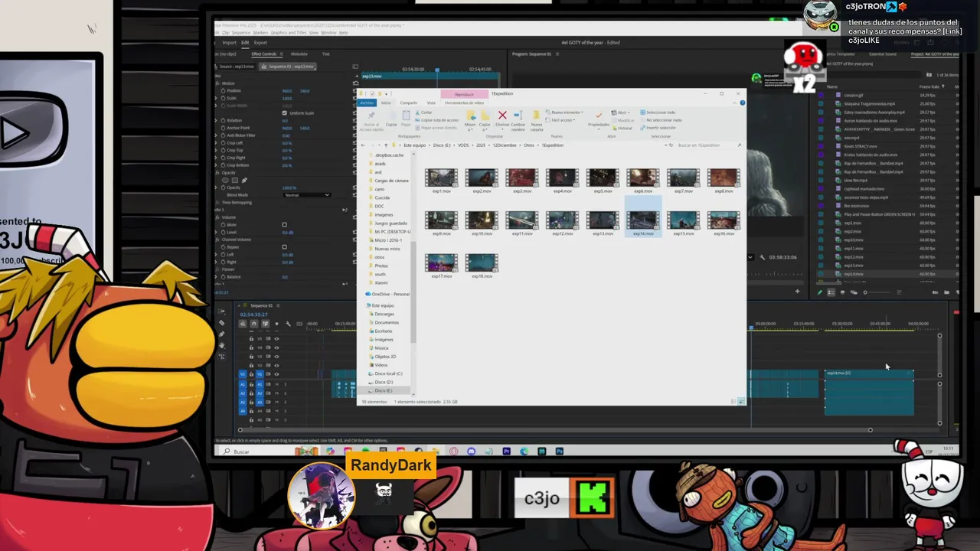The height and width of the screenshot is (551, 980).
Task: Open Photoshop from the taskbar
Action: (x=560, y=452)
